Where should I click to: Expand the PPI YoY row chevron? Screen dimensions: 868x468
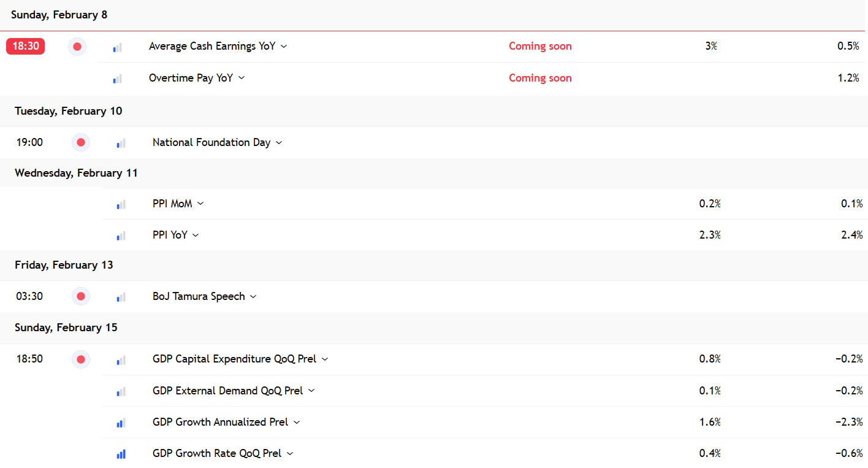click(x=196, y=236)
